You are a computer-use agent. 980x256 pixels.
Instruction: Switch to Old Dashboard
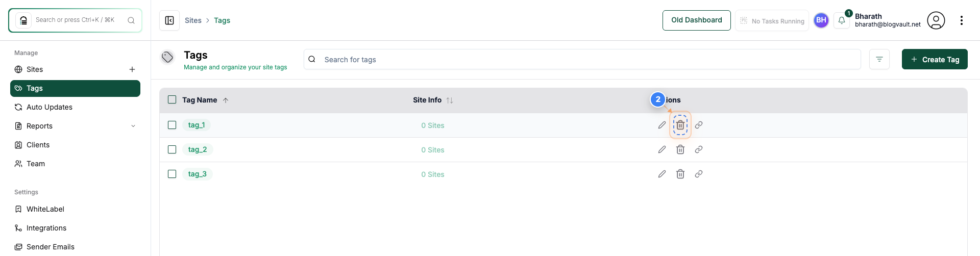click(697, 20)
